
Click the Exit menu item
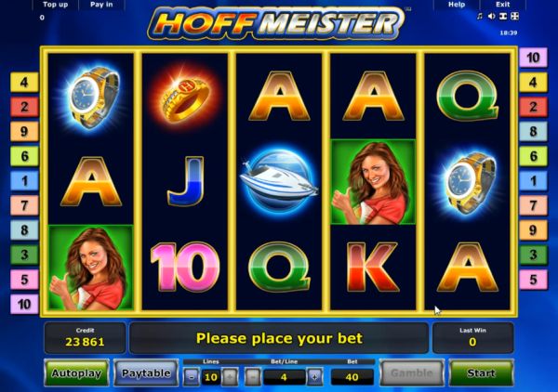[x=502, y=5]
